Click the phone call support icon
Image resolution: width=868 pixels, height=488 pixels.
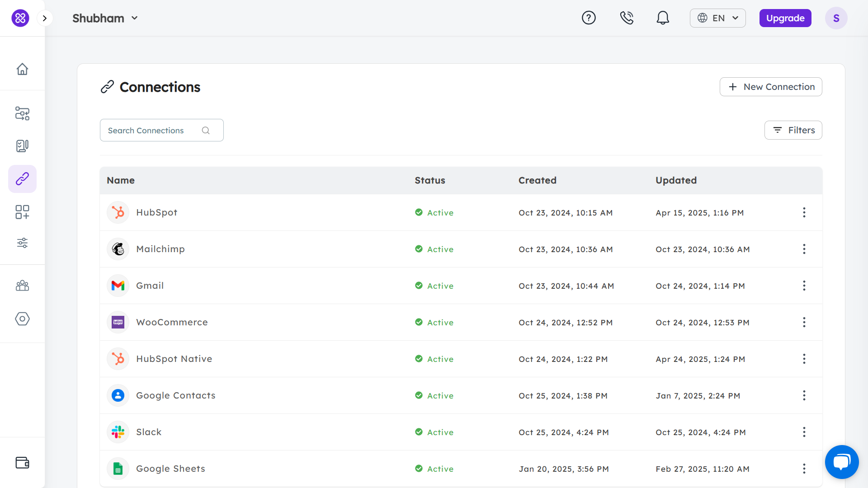[x=627, y=18]
